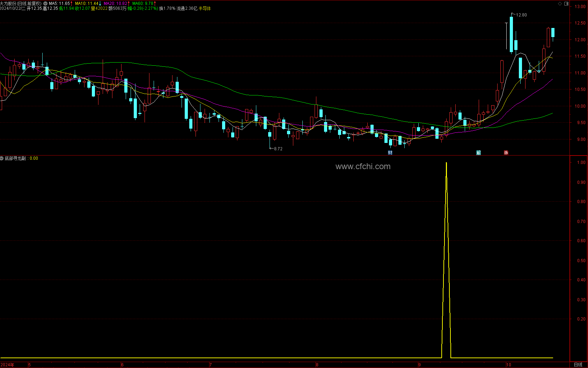
Task: Click the 半导体 sector link
Action: click(x=205, y=8)
